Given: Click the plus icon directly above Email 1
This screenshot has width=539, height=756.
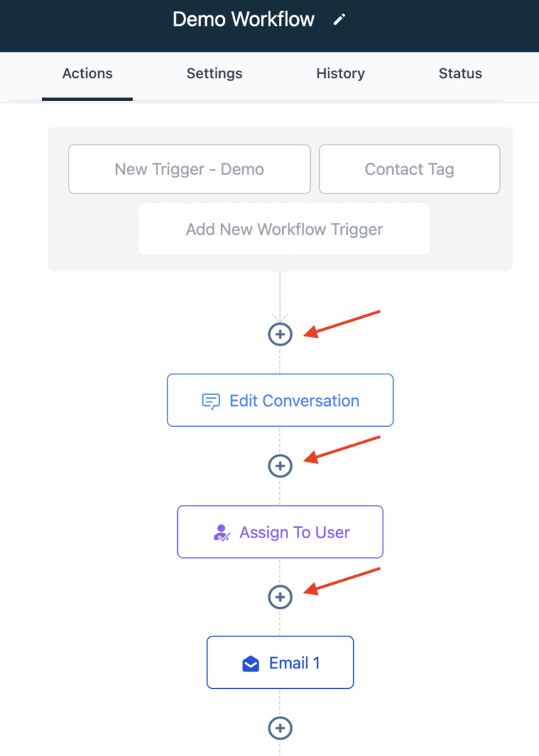Looking at the screenshot, I should (280, 597).
